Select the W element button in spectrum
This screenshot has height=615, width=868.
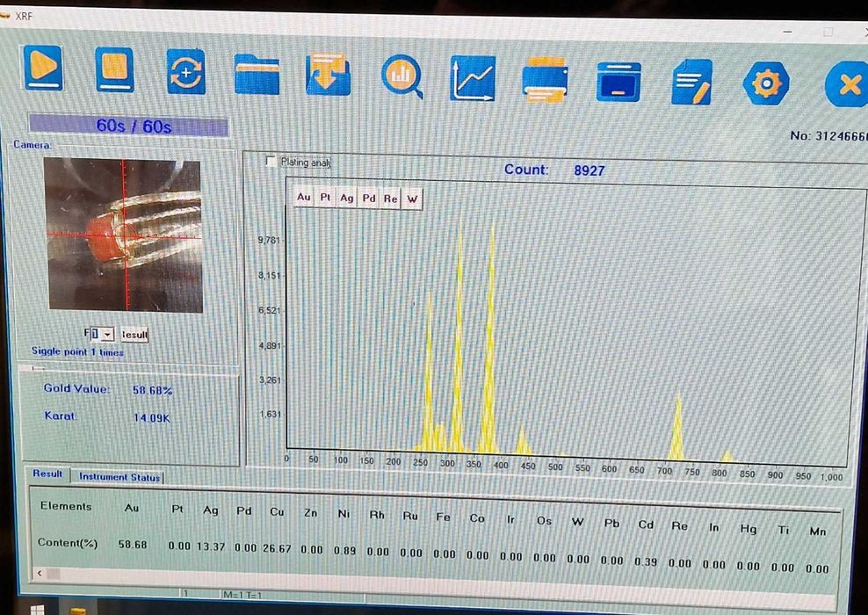click(412, 199)
